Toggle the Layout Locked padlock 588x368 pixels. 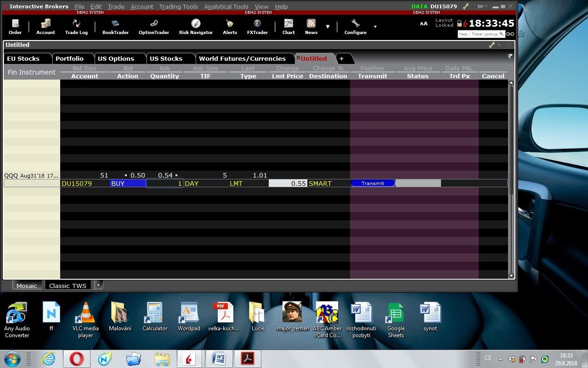pyautogui.click(x=459, y=23)
